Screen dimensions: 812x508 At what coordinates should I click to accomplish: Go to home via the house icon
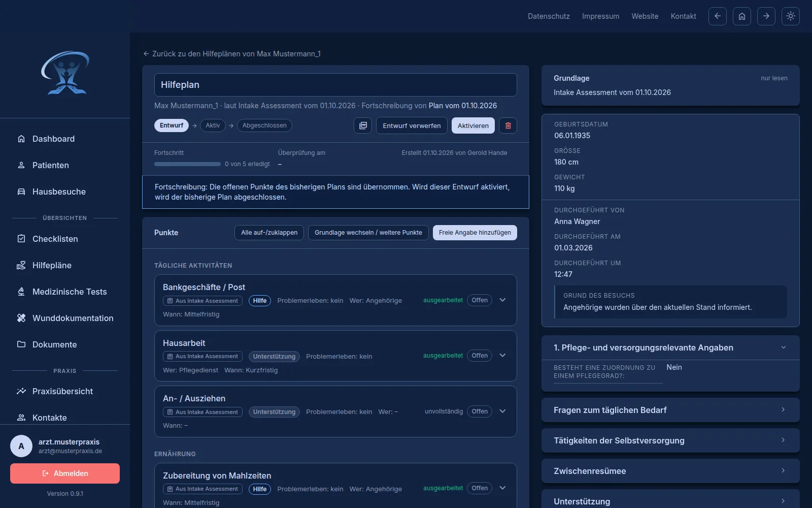point(741,16)
